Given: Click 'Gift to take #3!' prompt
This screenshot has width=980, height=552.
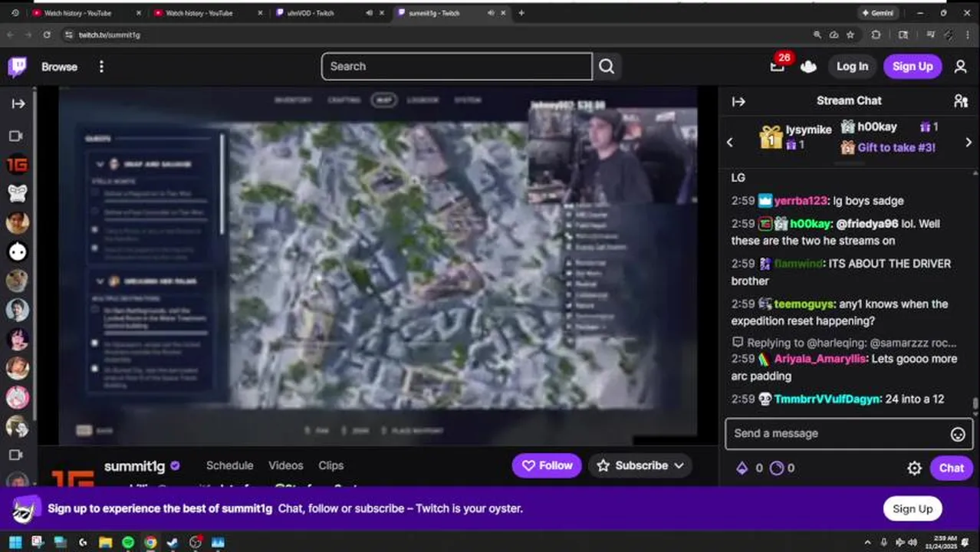Looking at the screenshot, I should click(888, 147).
